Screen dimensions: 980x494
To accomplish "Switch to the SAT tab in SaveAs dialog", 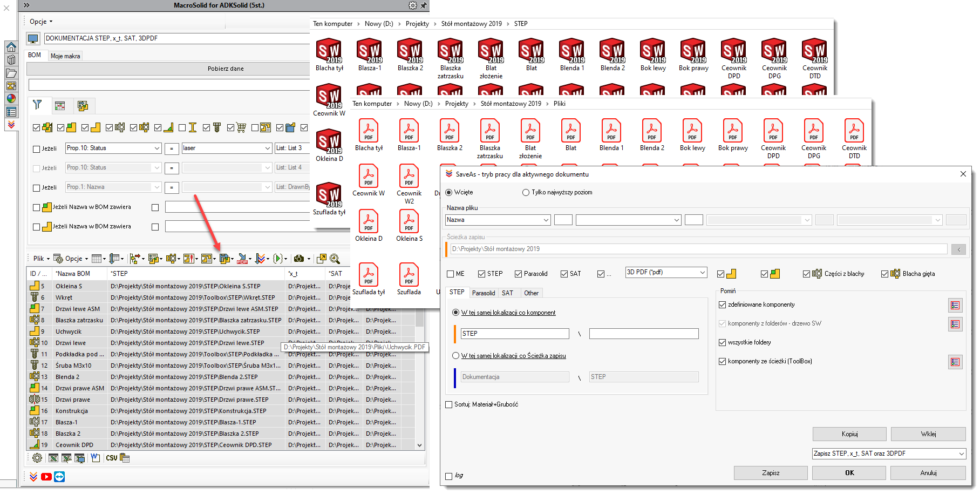I will pyautogui.click(x=508, y=293).
